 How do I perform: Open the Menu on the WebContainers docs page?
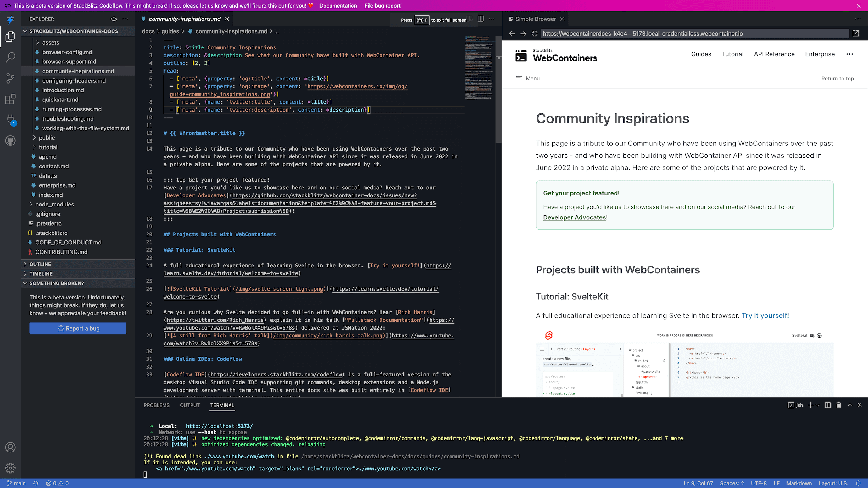[527, 78]
